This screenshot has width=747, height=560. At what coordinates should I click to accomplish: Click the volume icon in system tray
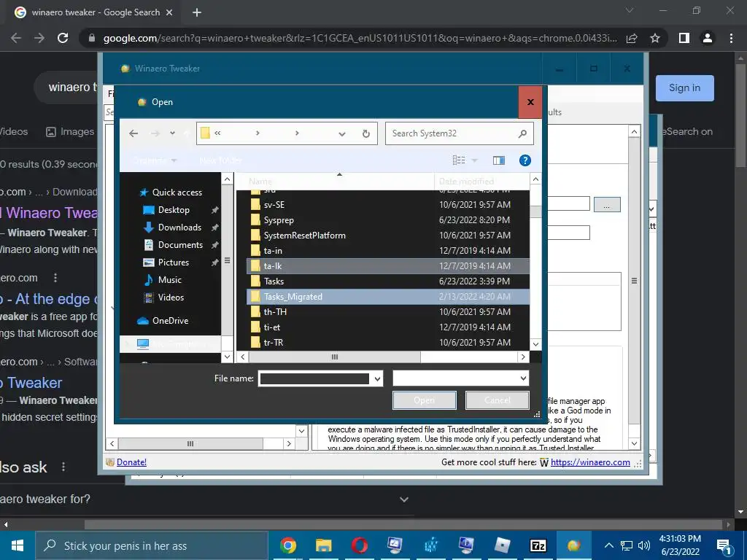coord(644,545)
